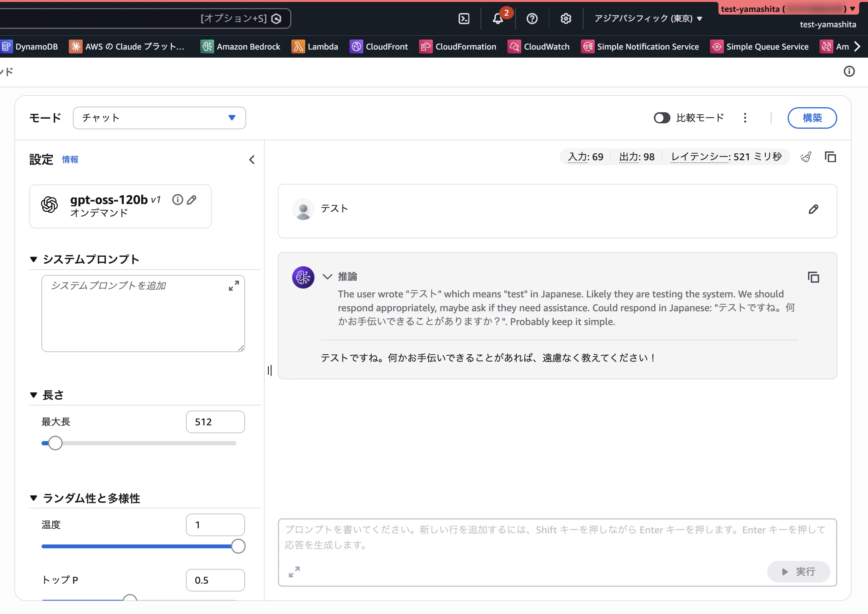Click the 入力: 69 token count
868x614 pixels.
(585, 157)
